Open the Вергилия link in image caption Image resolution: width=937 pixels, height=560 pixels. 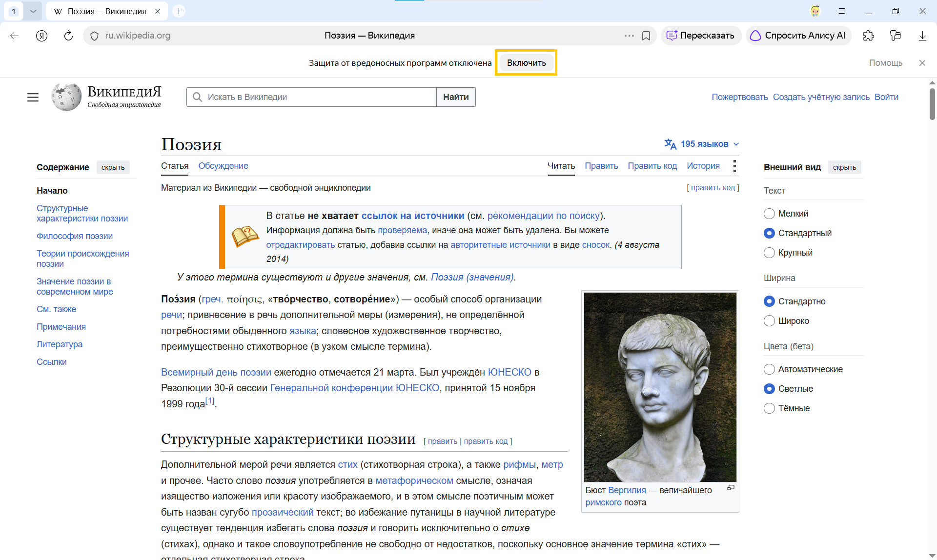(627, 490)
